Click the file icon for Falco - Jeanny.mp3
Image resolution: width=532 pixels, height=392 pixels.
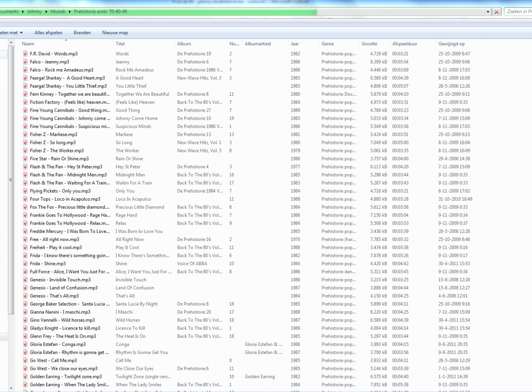pos(26,62)
